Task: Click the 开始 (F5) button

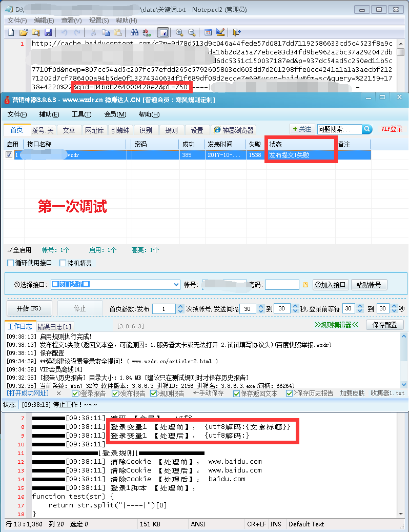Action: pos(30,308)
